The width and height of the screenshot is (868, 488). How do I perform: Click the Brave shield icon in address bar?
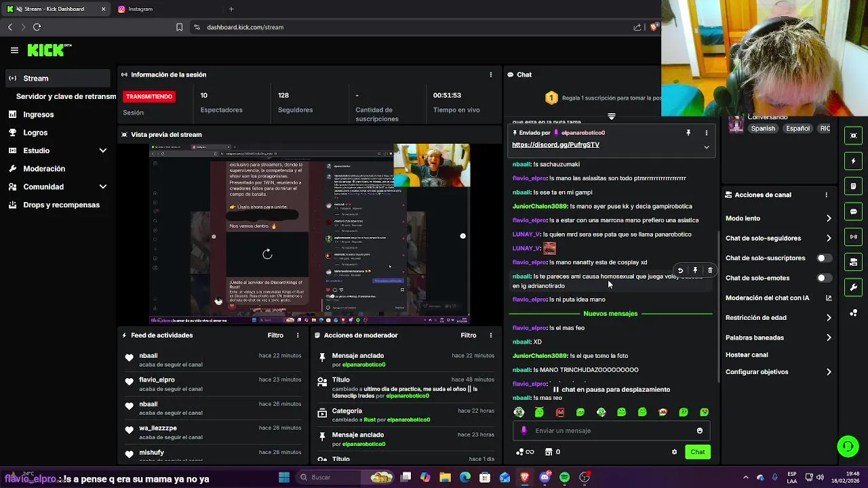pyautogui.click(x=654, y=27)
